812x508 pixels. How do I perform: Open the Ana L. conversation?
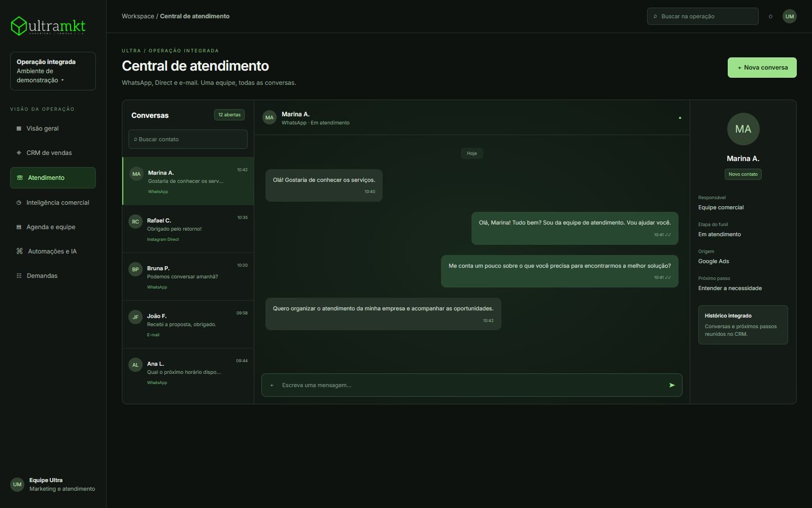(x=188, y=372)
